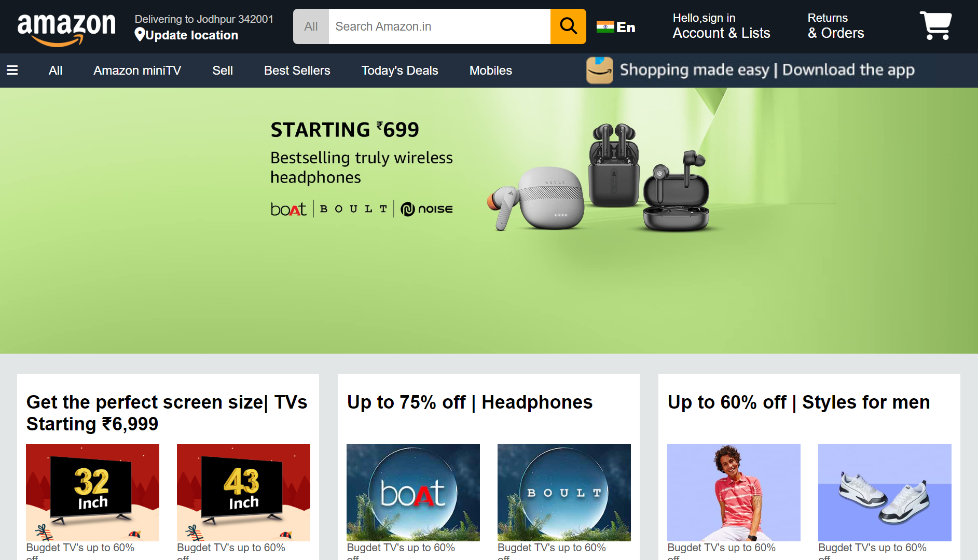Open the white sneakers thumbnail
Viewport: 978px width, 560px height.
tap(885, 493)
